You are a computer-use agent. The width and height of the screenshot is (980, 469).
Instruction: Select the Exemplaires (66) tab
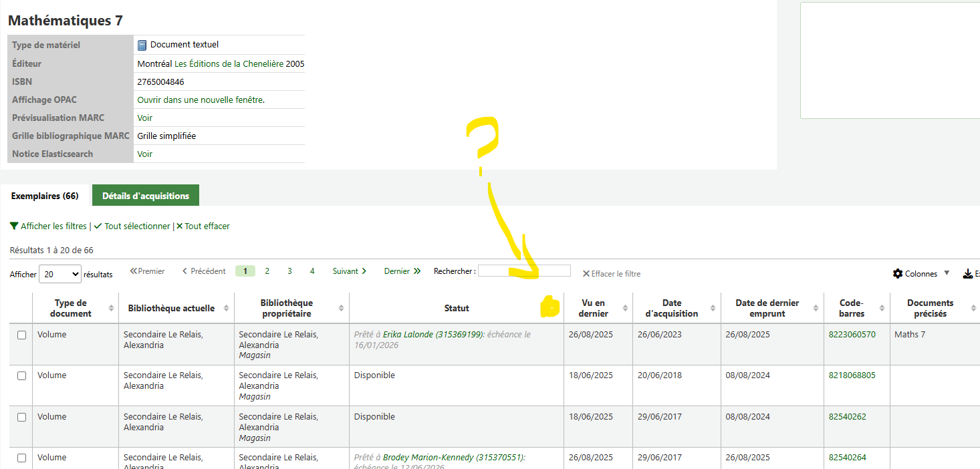click(45, 196)
